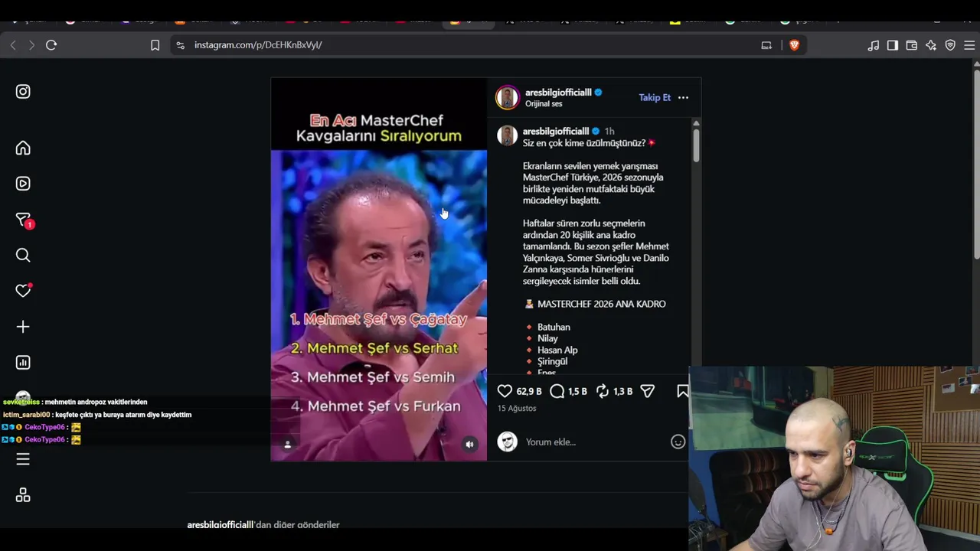Select the name 'Batuhan' in caption list

click(x=554, y=327)
